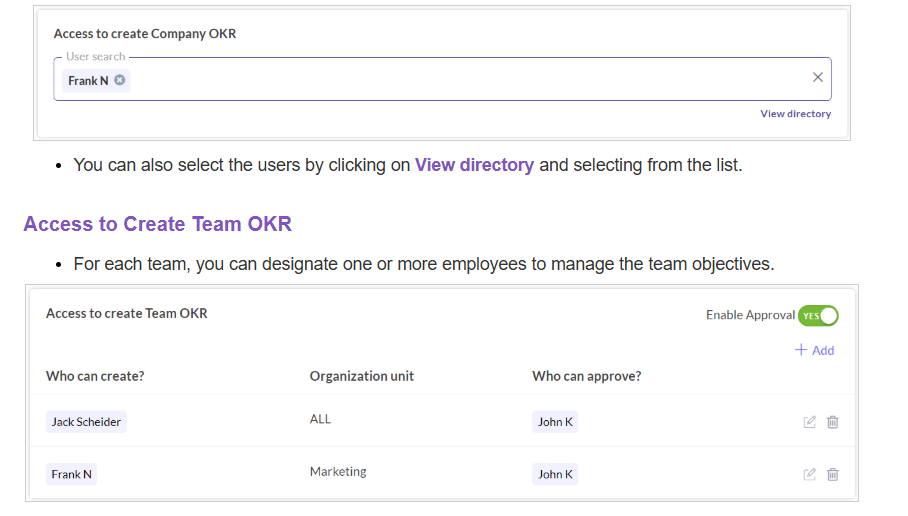This screenshot has height=516, width=908.
Task: Select the ALL organization unit cell
Action: [320, 420]
